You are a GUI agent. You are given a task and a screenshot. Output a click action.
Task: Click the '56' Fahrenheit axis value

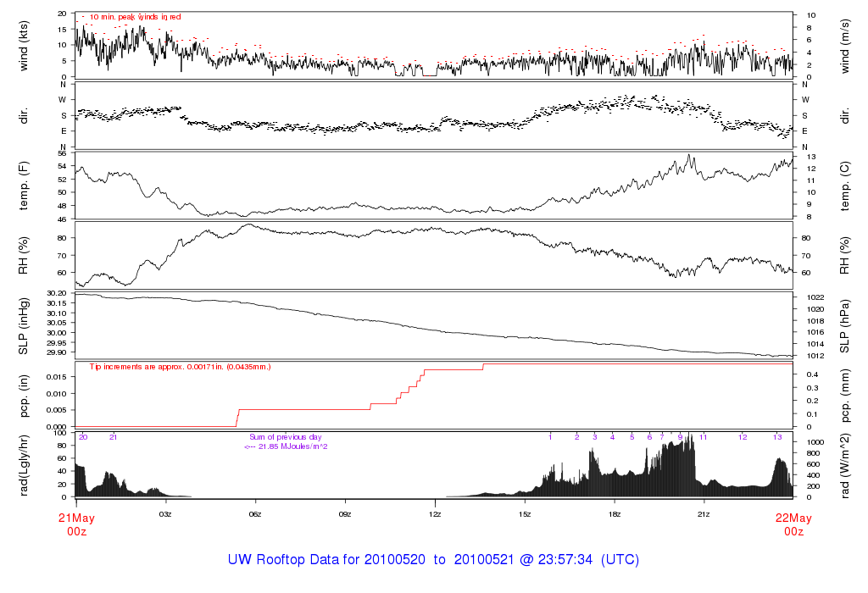tap(62, 153)
